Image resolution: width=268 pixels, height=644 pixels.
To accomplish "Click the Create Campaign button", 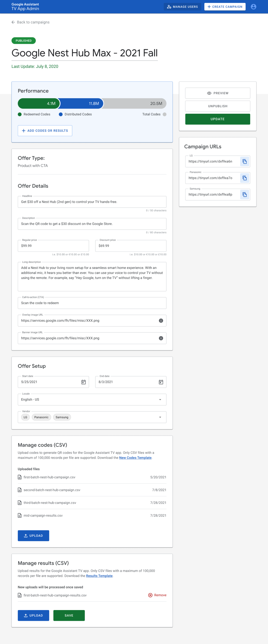I will tap(225, 7).
